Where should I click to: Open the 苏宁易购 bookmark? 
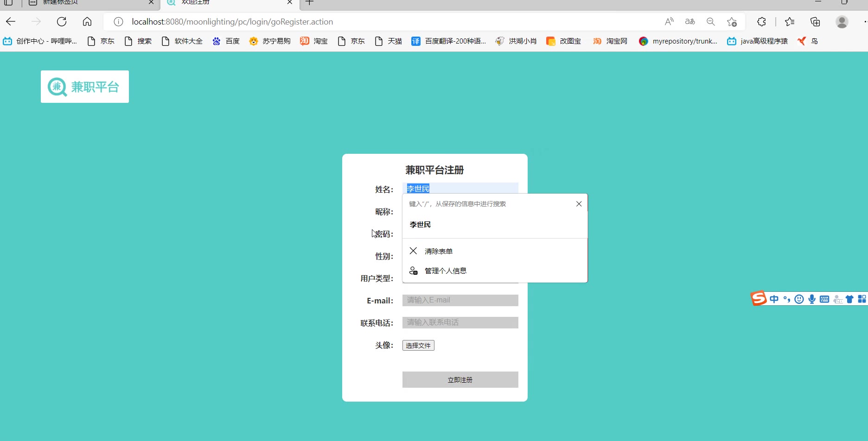(270, 41)
